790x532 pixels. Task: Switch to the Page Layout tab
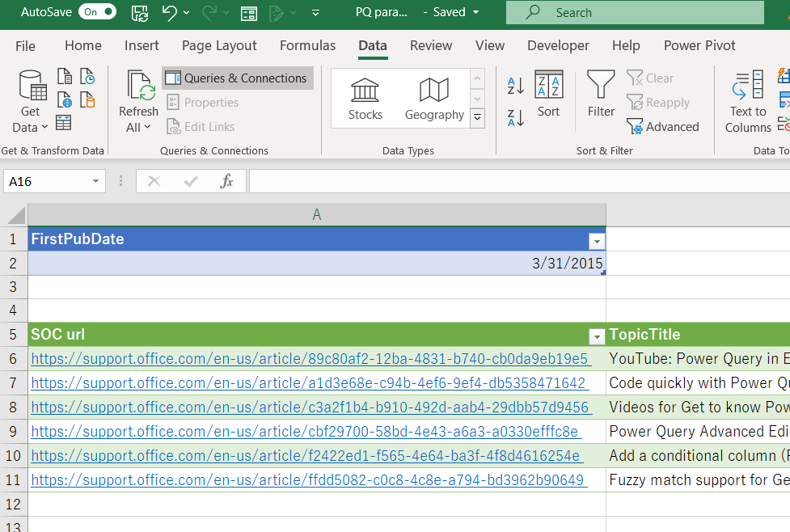[x=219, y=45]
